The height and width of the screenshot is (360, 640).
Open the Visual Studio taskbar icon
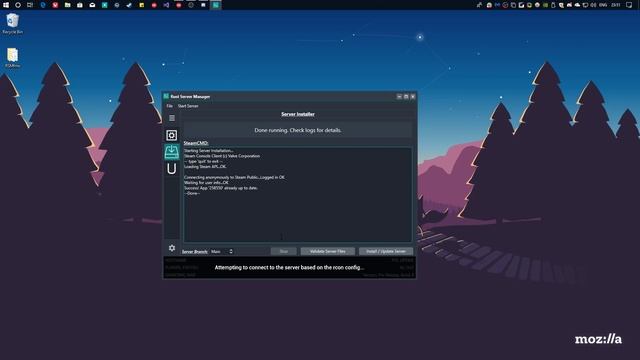pyautogui.click(x=166, y=5)
